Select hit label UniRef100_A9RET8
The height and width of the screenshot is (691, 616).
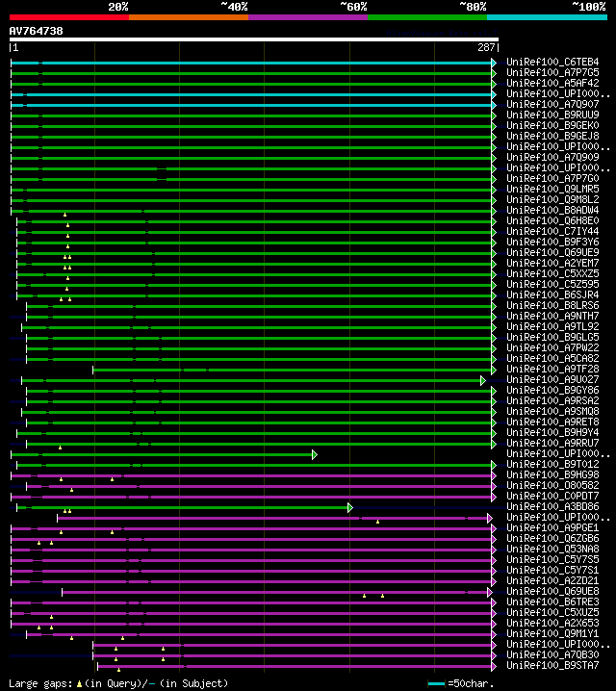point(552,422)
